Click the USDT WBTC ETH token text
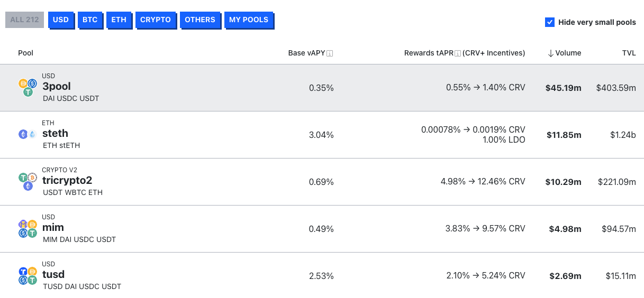644x298 pixels. (x=72, y=192)
